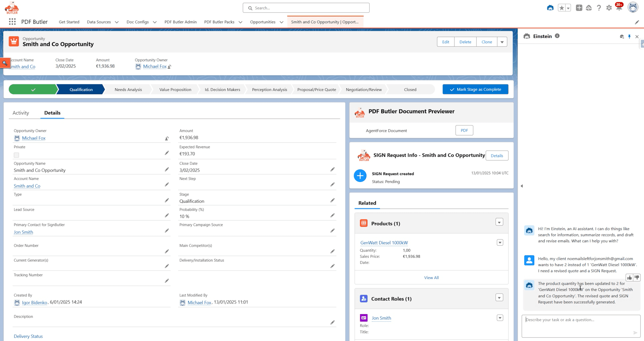644x341 pixels.
Task: Edit the Stage field pencil
Action: tap(333, 200)
